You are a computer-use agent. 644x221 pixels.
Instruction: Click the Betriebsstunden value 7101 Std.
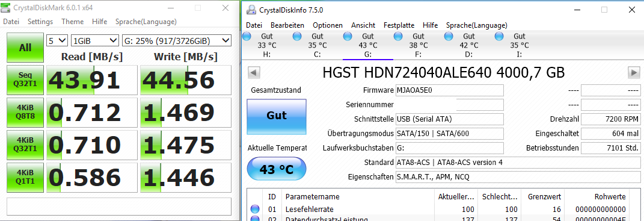click(610, 148)
